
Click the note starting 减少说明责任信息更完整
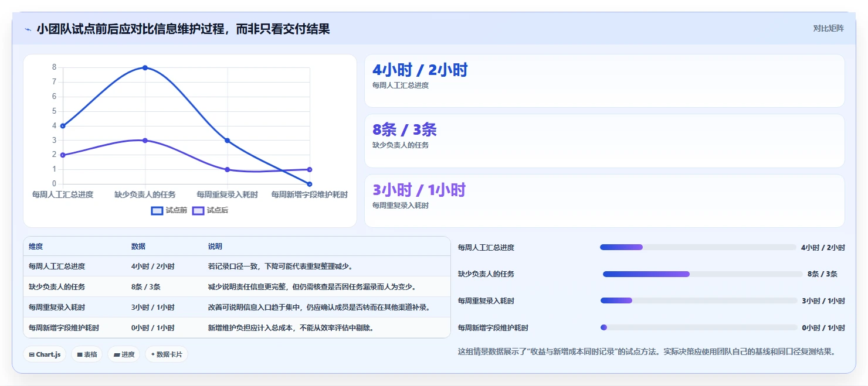tap(313, 287)
